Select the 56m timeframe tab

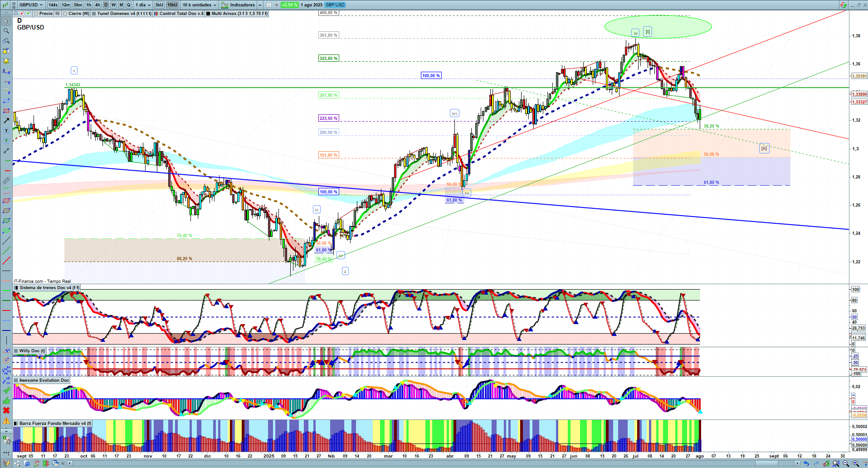point(78,5)
